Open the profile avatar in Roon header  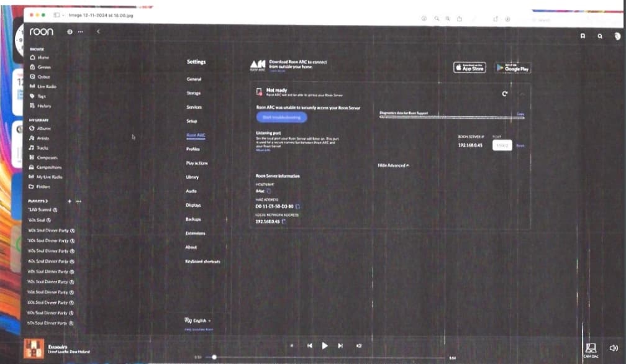point(617,36)
